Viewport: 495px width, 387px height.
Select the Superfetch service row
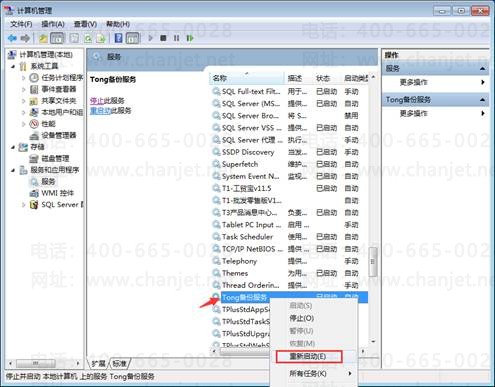[289, 164]
